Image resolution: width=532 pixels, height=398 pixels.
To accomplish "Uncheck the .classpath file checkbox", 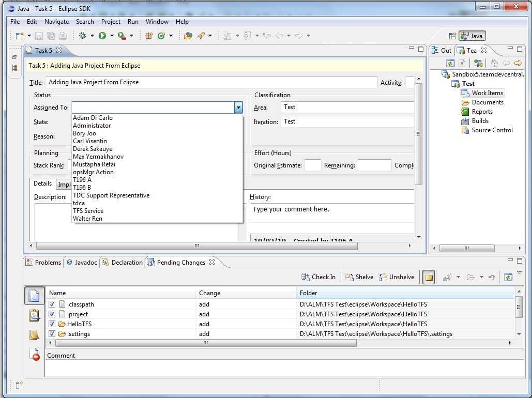I will (x=52, y=304).
